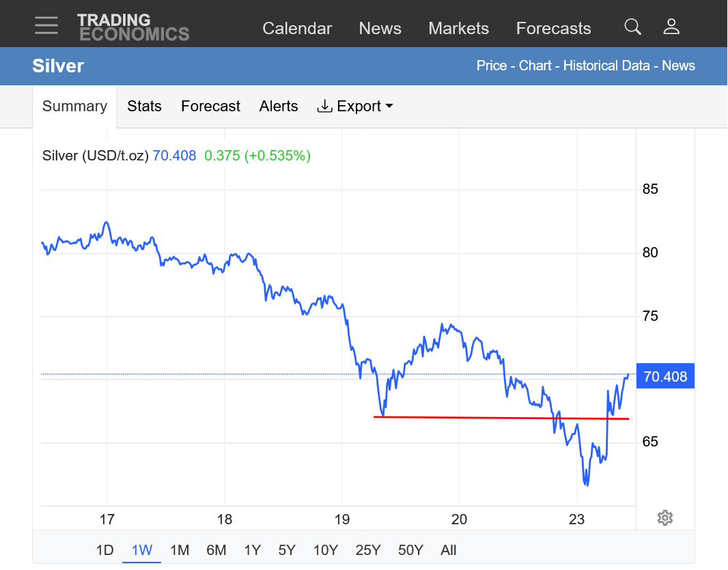Select the Alerts tab
Viewport: 728px width, 570px height.
279,106
